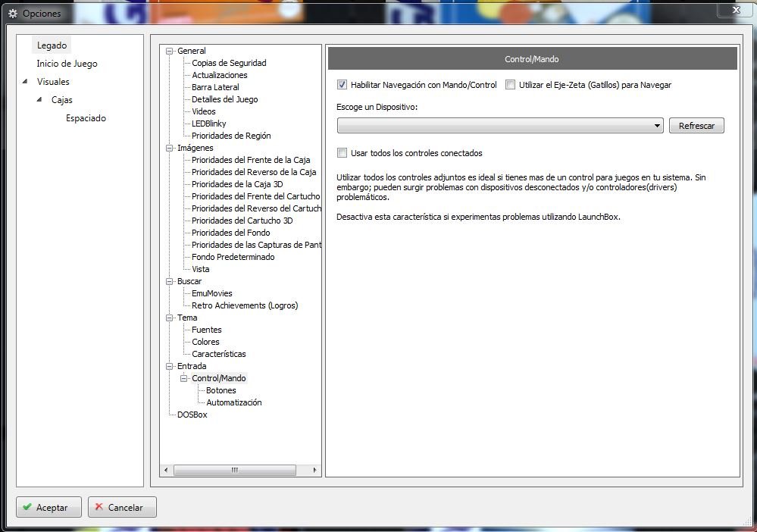Viewport: 757px width, 532px height.
Task: Collapse the General tree node
Action: click(x=169, y=51)
